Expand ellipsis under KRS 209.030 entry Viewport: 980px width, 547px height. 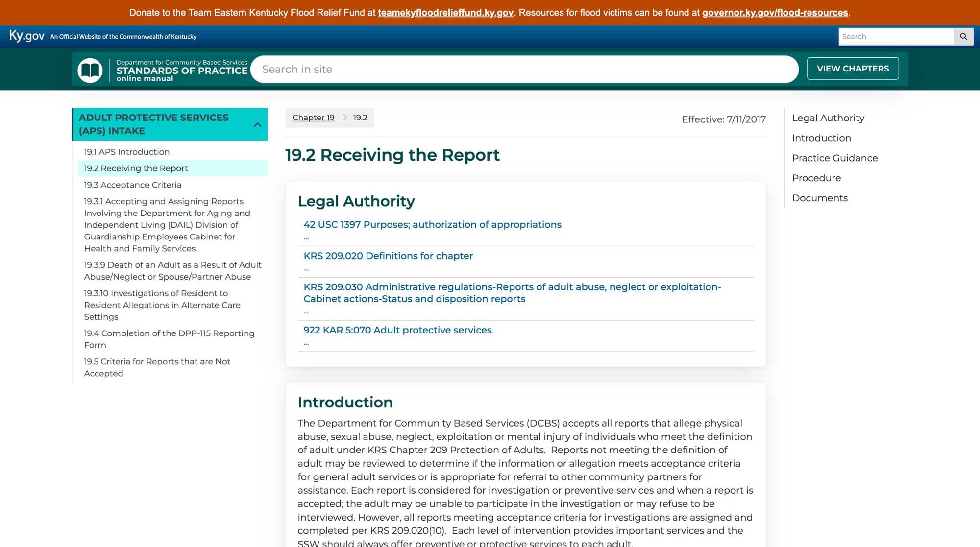coord(306,312)
